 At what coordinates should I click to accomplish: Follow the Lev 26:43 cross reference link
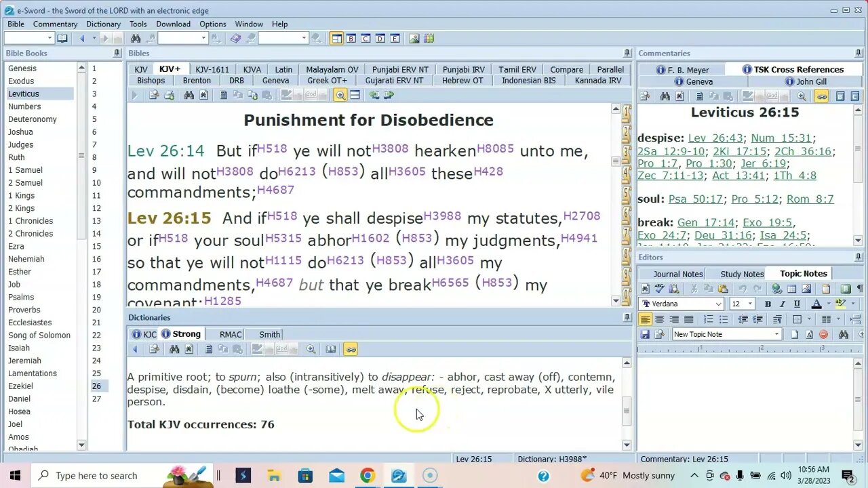click(715, 138)
